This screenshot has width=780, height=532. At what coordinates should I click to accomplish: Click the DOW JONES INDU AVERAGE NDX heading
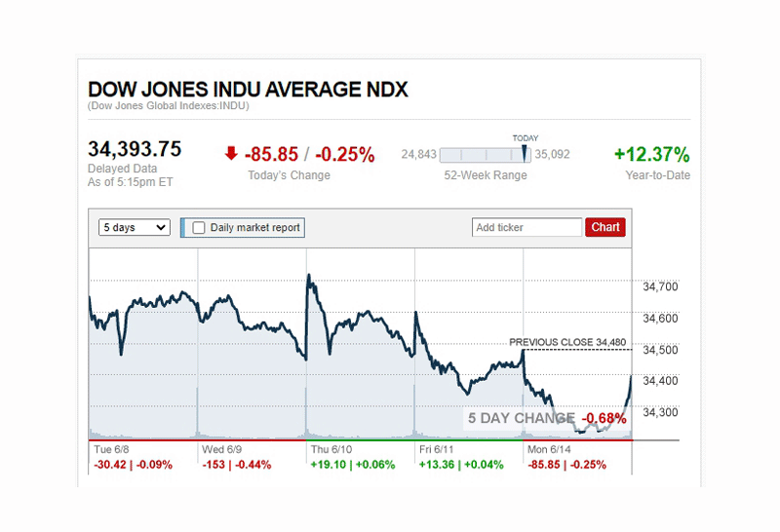tap(248, 90)
